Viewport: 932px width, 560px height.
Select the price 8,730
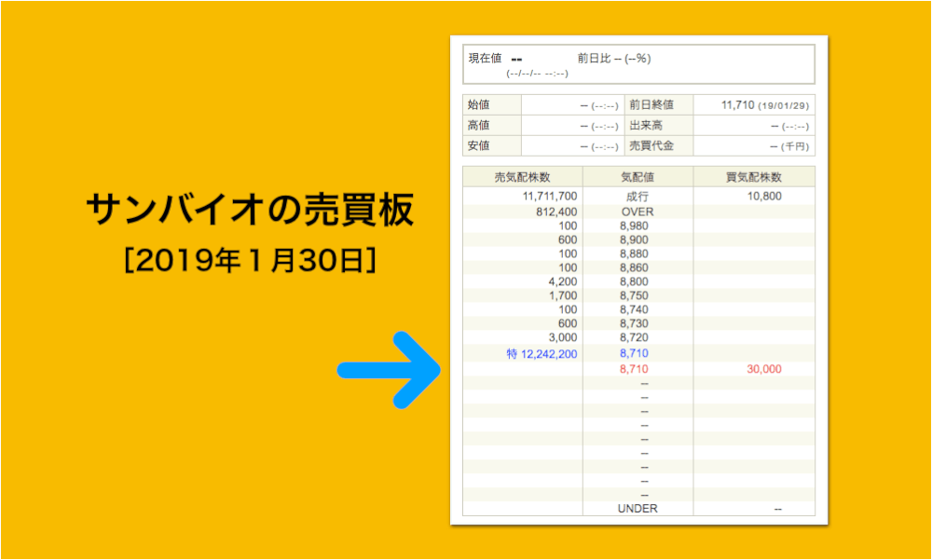[x=634, y=323]
